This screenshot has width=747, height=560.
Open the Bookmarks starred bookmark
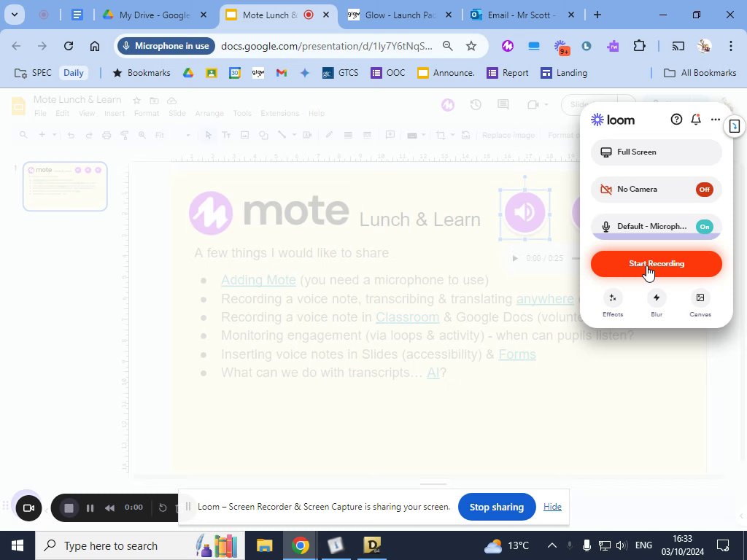[142, 73]
